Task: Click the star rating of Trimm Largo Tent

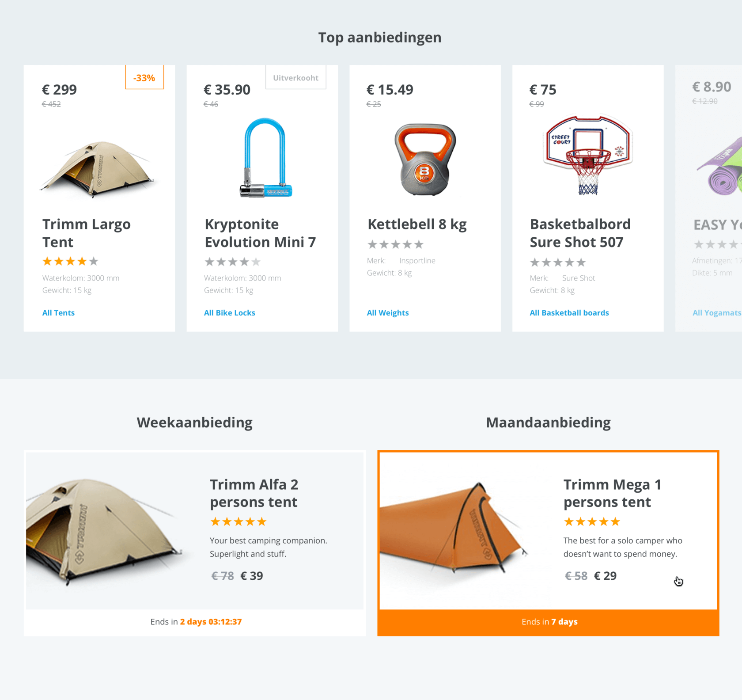Action: pos(70,262)
